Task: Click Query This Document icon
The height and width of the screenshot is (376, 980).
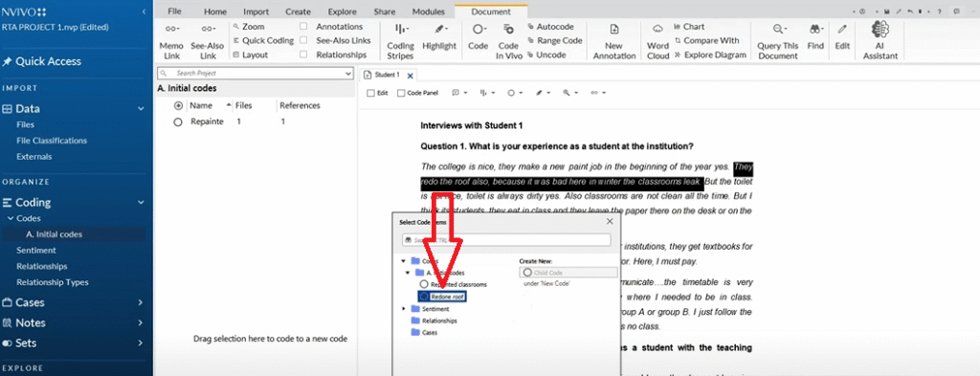Action: [777, 41]
